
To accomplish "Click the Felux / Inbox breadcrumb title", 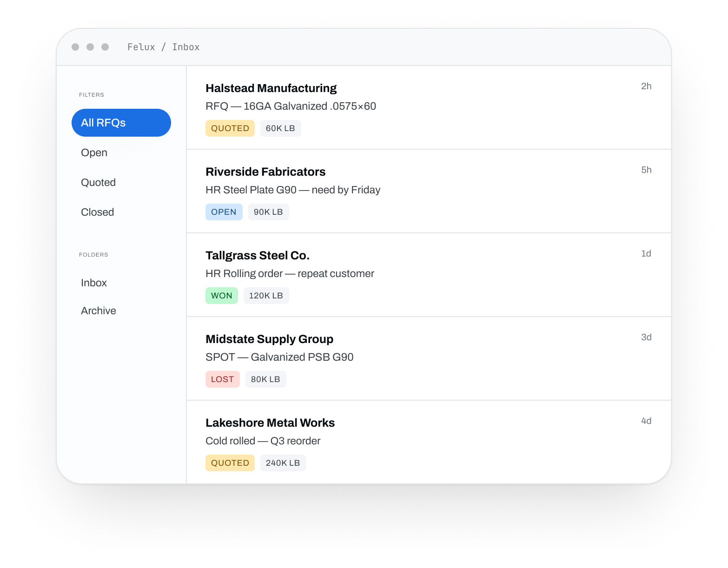I will click(164, 47).
